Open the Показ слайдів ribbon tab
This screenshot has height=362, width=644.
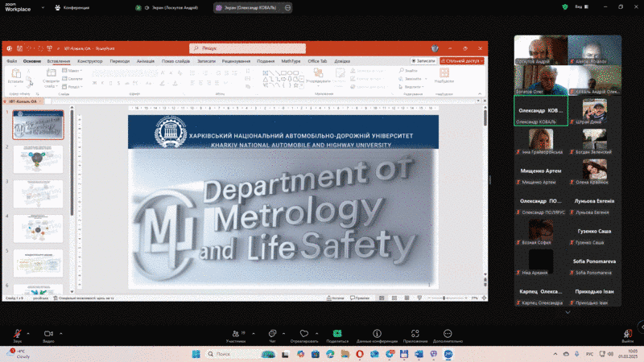click(x=175, y=61)
